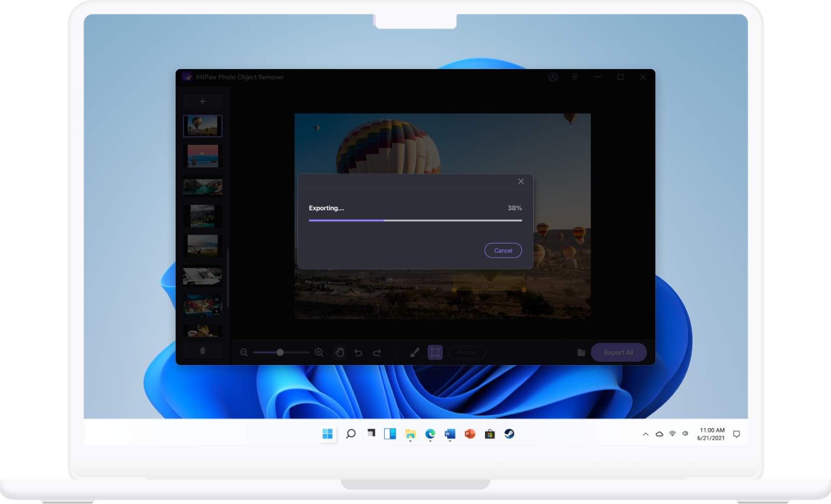Viewport: 831px width, 504px height.
Task: Zoom in on the image
Action: [319, 352]
